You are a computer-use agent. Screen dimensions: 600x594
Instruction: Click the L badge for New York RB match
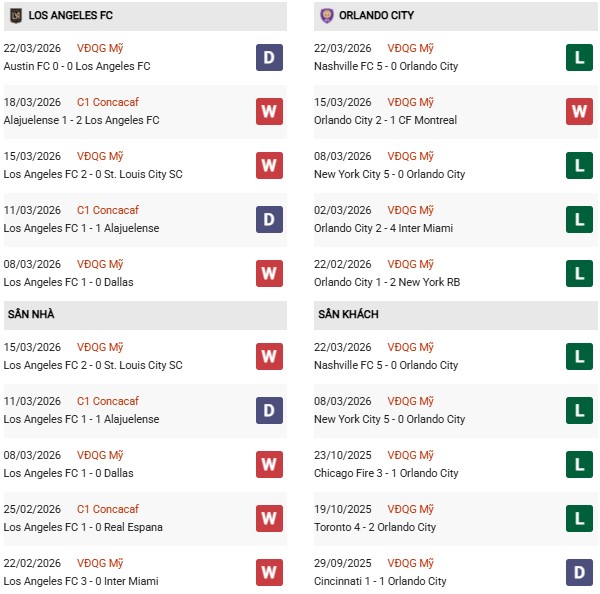579,273
